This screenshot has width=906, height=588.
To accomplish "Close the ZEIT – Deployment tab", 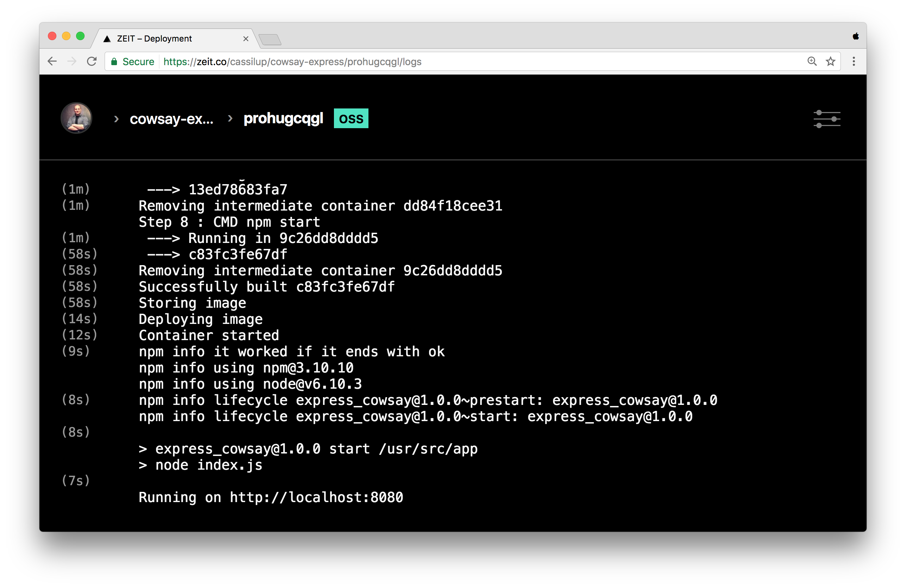I will [246, 39].
